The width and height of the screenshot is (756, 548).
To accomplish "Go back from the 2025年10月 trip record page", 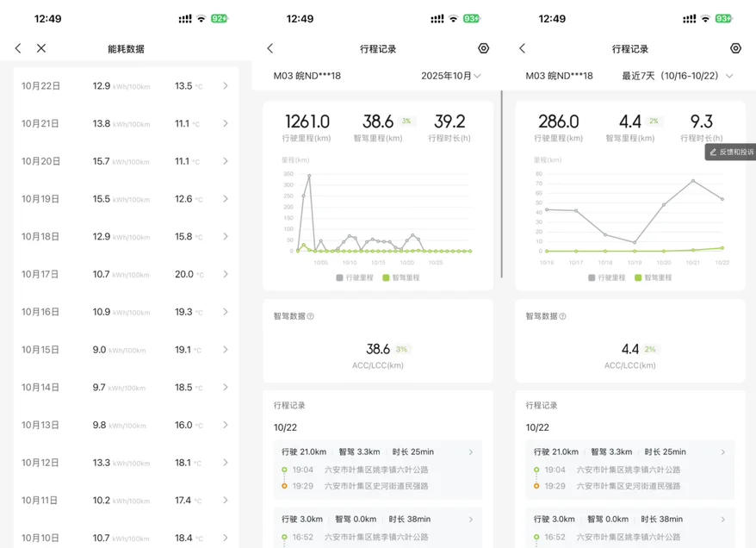I will tap(270, 49).
